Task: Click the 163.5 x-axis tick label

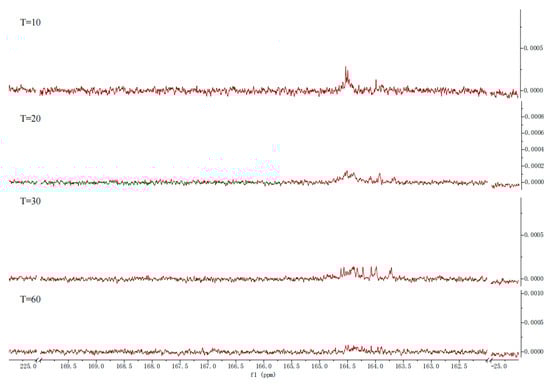Action: tap(403, 366)
